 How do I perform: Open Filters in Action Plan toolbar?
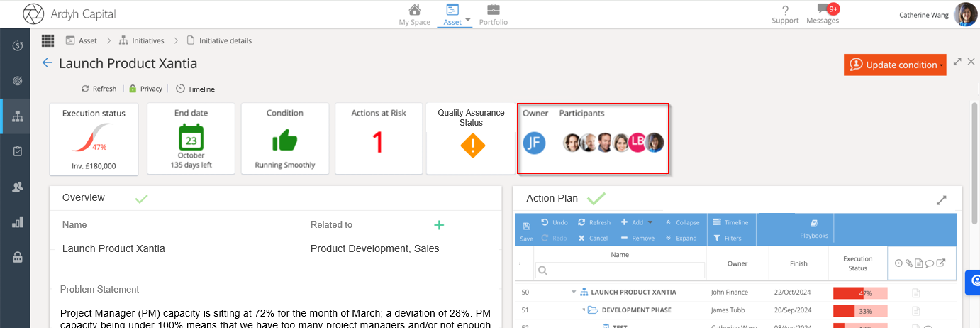click(x=727, y=238)
